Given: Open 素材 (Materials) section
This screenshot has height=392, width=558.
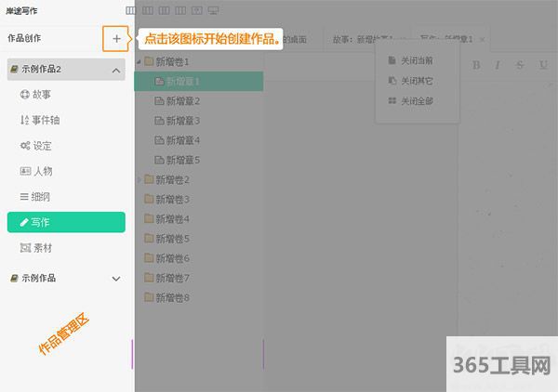Looking at the screenshot, I should pos(42,248).
